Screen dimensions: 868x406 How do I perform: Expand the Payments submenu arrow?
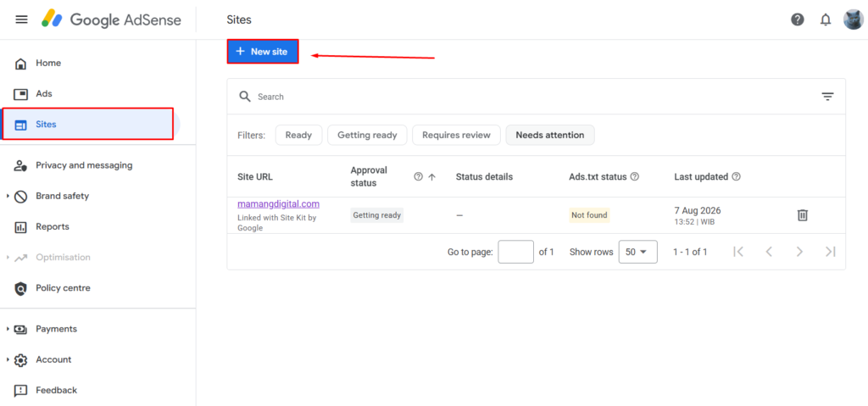(8, 329)
